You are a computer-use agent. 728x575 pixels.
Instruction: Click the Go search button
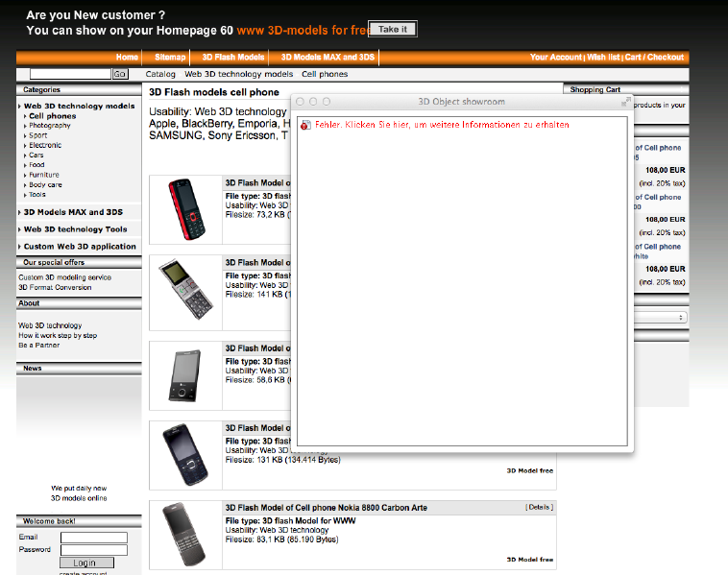(120, 74)
